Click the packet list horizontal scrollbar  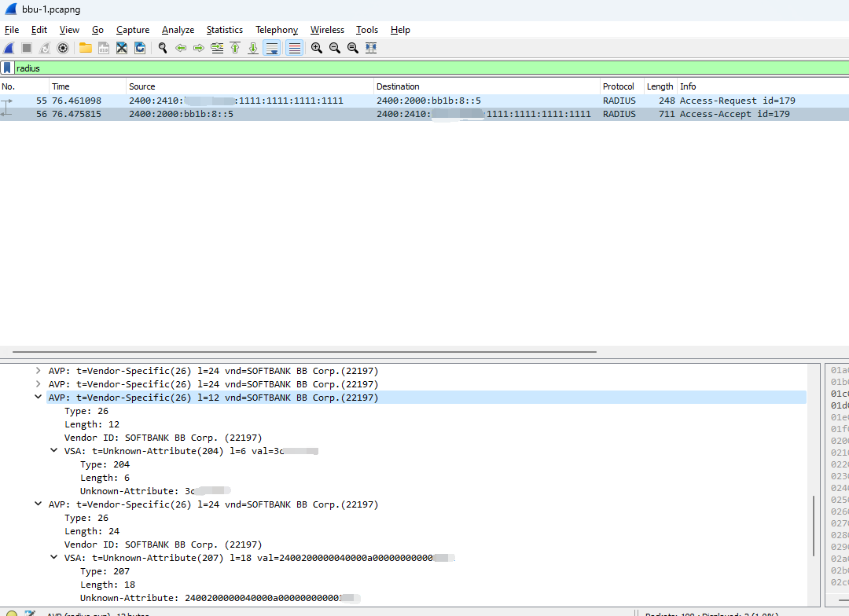[x=304, y=352]
